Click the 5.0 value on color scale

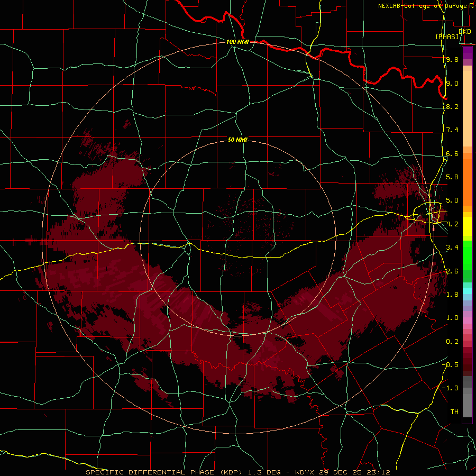[x=452, y=200]
